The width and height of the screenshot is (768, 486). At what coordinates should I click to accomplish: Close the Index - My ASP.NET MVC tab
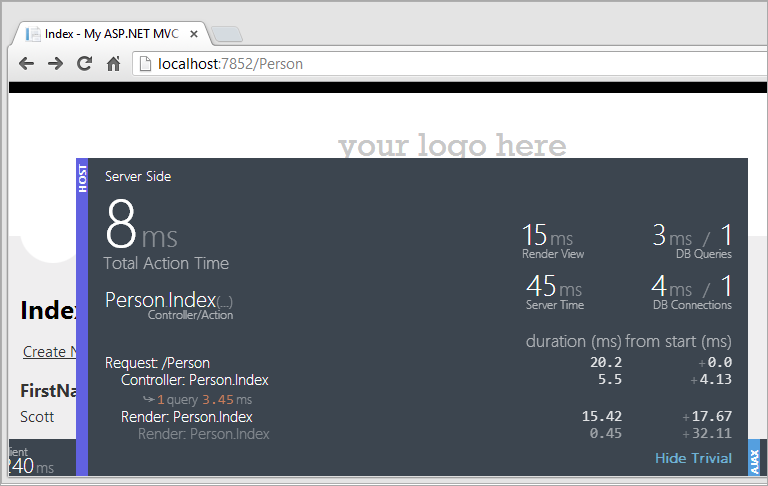[193, 34]
